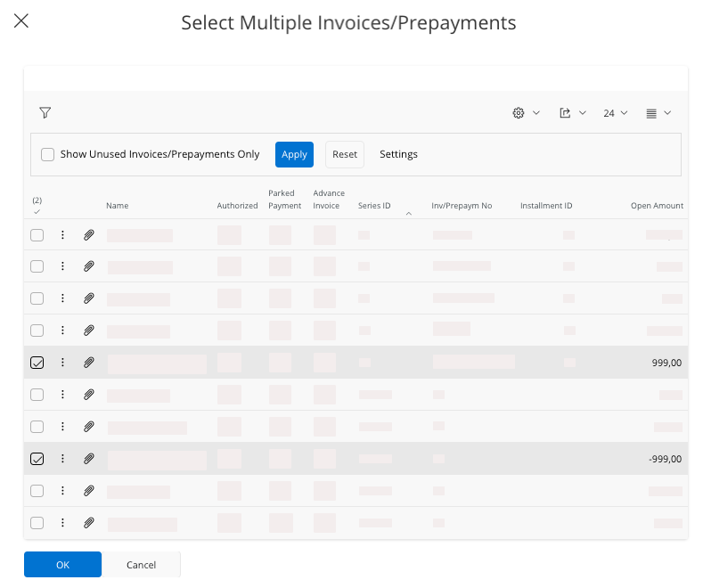The width and height of the screenshot is (703, 588).
Task: Sort by Series ID column header
Action: (x=374, y=206)
